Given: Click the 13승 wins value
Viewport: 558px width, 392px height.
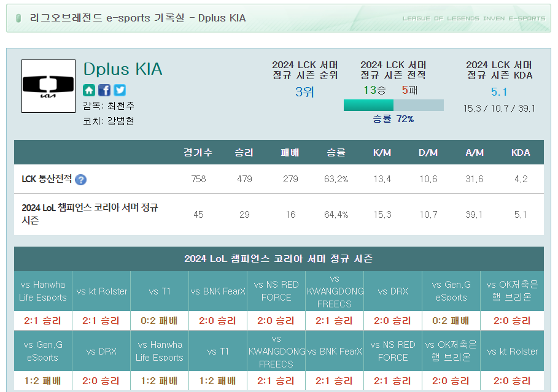Looking at the screenshot, I should (x=374, y=90).
